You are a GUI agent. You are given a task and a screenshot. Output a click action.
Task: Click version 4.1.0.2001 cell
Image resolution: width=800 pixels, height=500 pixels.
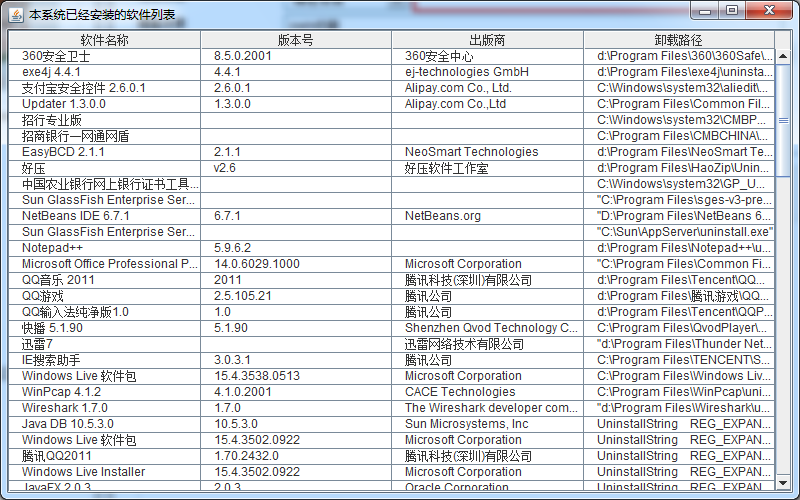(296, 392)
